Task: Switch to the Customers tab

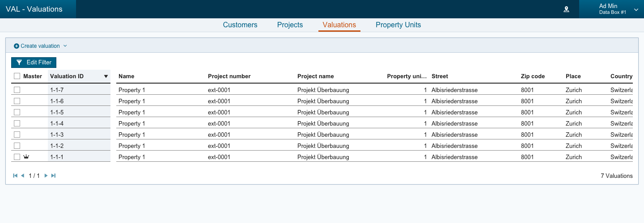Action: click(240, 25)
